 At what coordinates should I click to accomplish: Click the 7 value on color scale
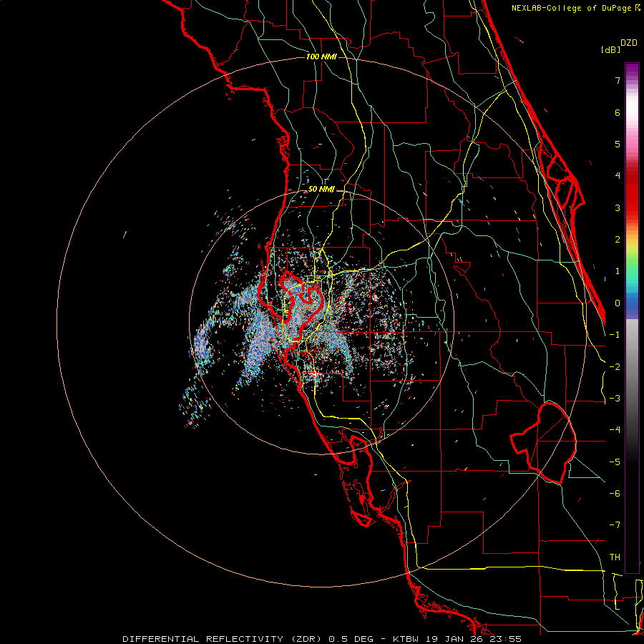point(618,80)
